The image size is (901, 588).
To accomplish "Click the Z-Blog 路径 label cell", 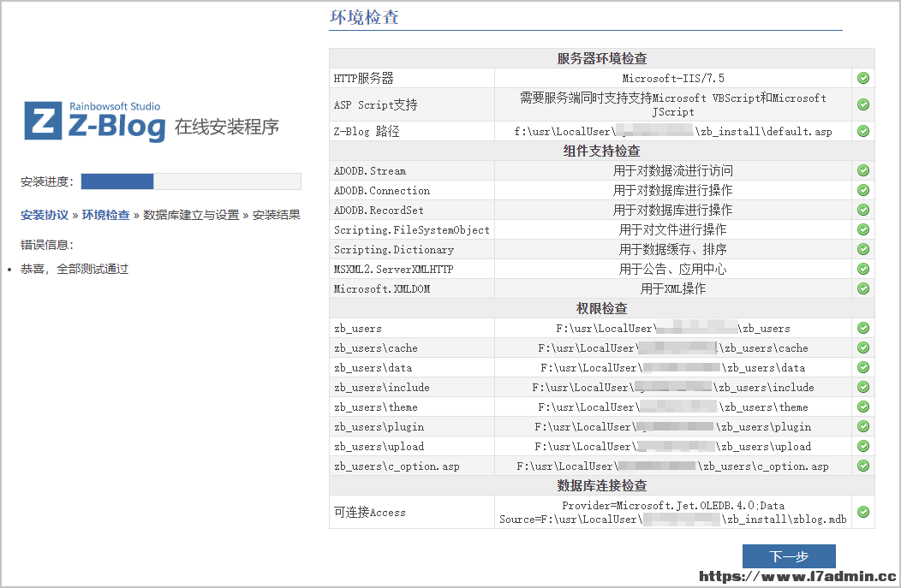I will [x=411, y=131].
